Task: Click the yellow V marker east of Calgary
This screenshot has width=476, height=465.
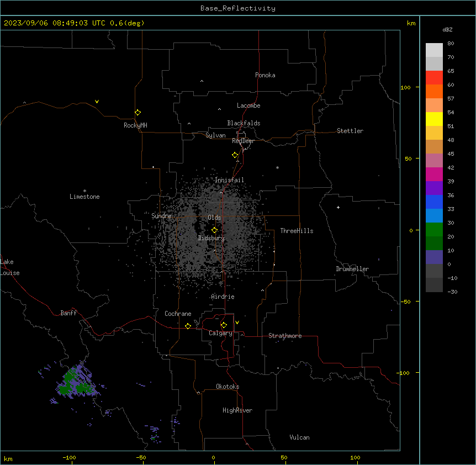Action: tap(237, 323)
